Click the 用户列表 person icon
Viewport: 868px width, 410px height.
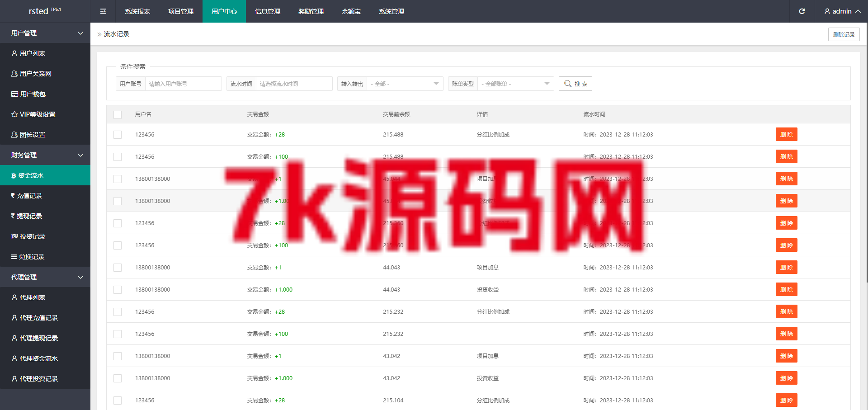coord(14,53)
